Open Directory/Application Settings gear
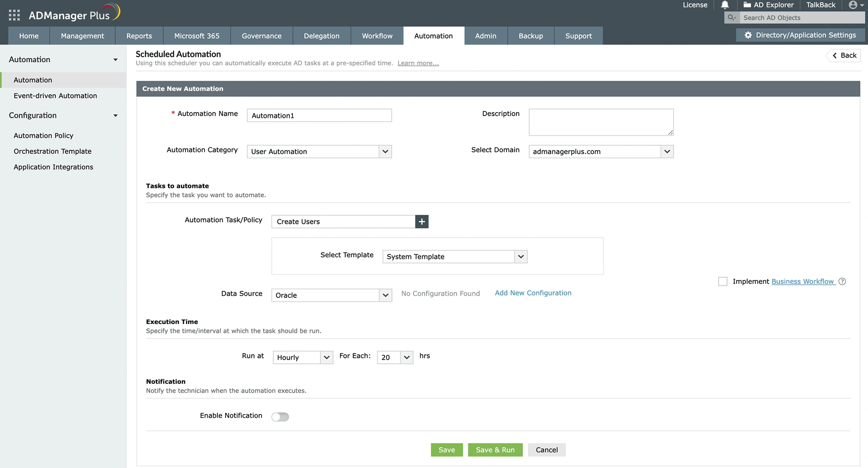 [x=748, y=35]
